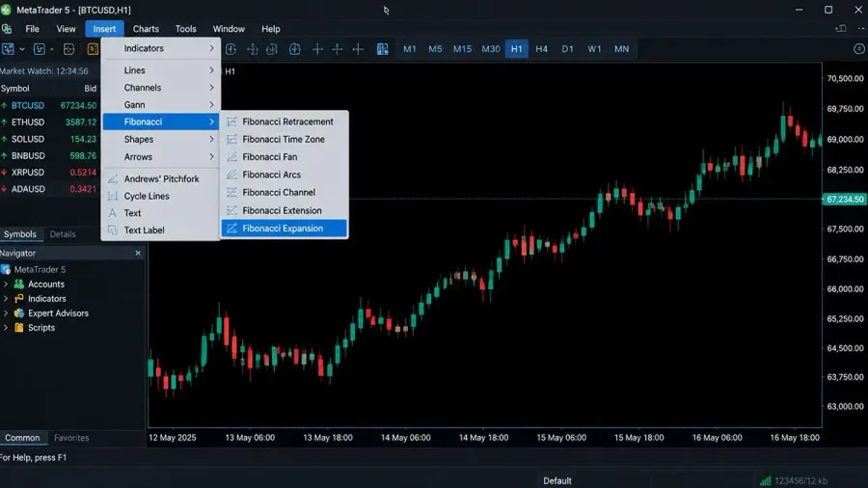
Task: Open the Help menu
Action: (x=271, y=29)
